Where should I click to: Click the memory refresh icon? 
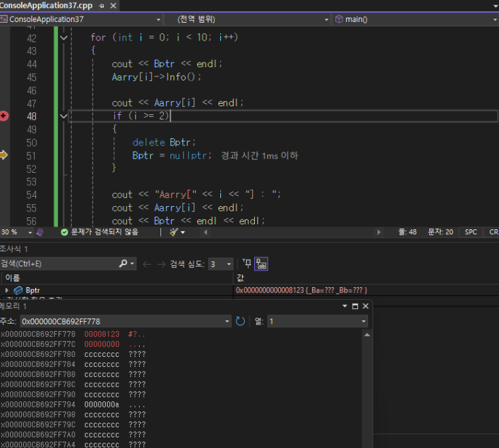pyautogui.click(x=240, y=321)
